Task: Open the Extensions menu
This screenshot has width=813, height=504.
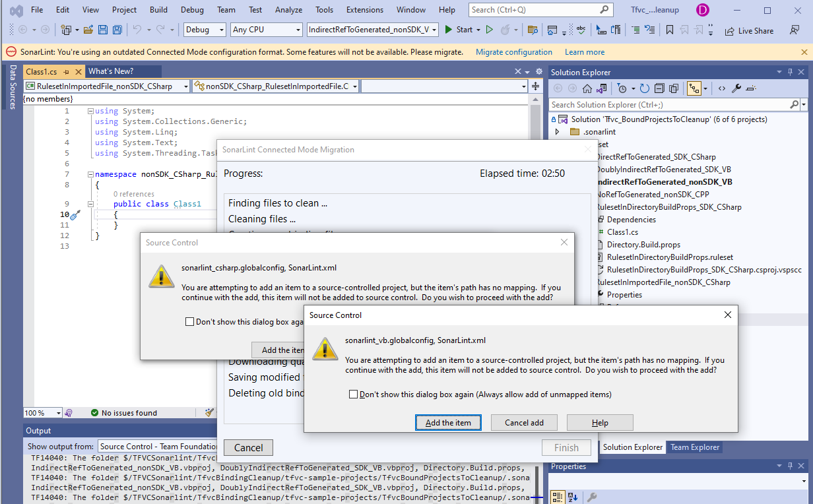Action: coord(365,10)
